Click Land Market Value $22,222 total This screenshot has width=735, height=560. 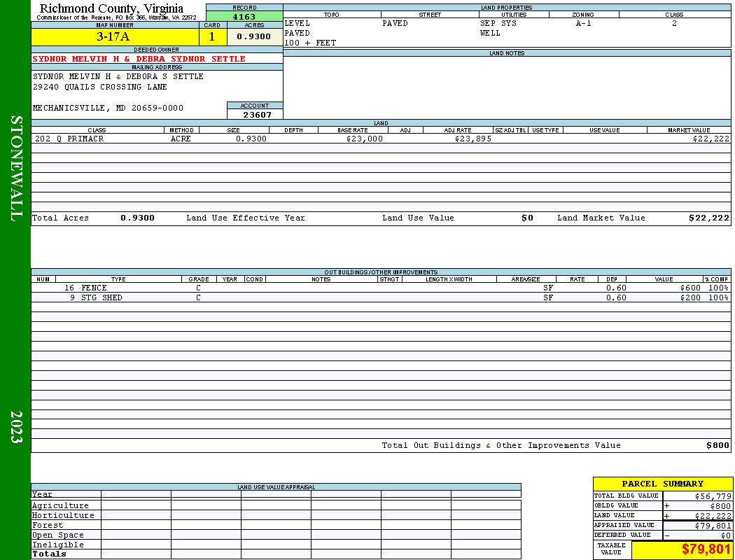pyautogui.click(x=708, y=218)
